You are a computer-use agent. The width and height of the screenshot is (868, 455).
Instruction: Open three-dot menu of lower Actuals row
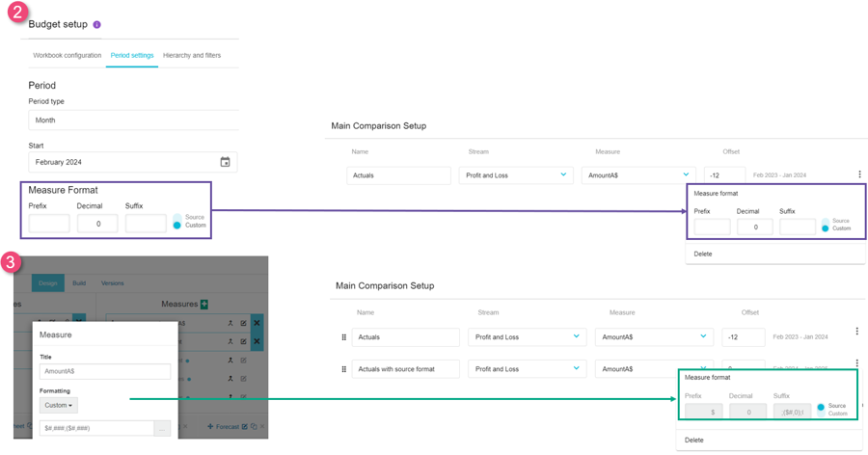856,332
